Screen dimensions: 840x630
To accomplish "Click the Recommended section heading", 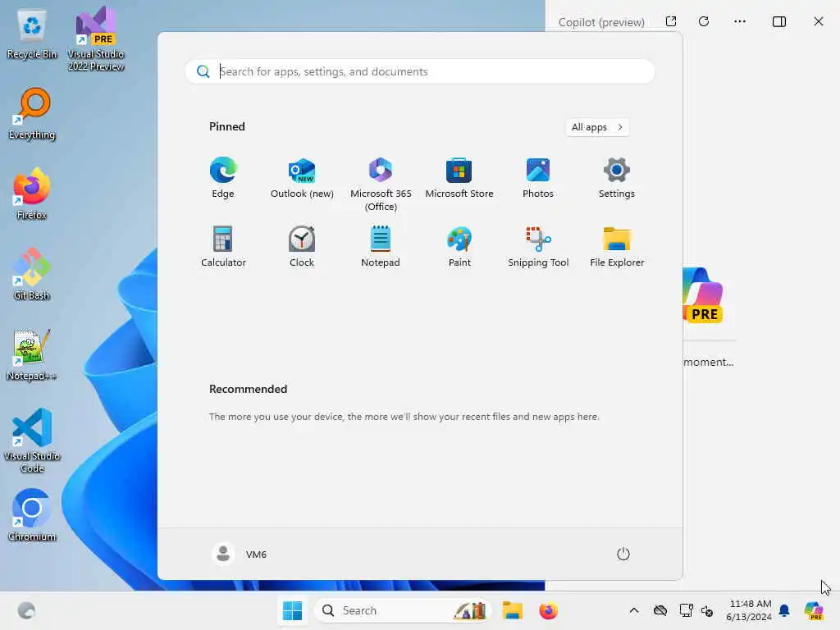I will click(x=248, y=389).
